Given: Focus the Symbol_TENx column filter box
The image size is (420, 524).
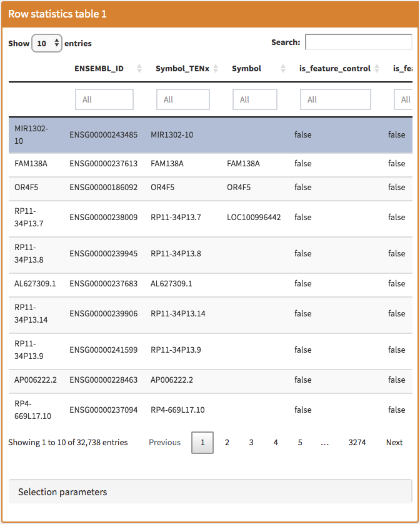Looking at the screenshot, I should tap(183, 99).
